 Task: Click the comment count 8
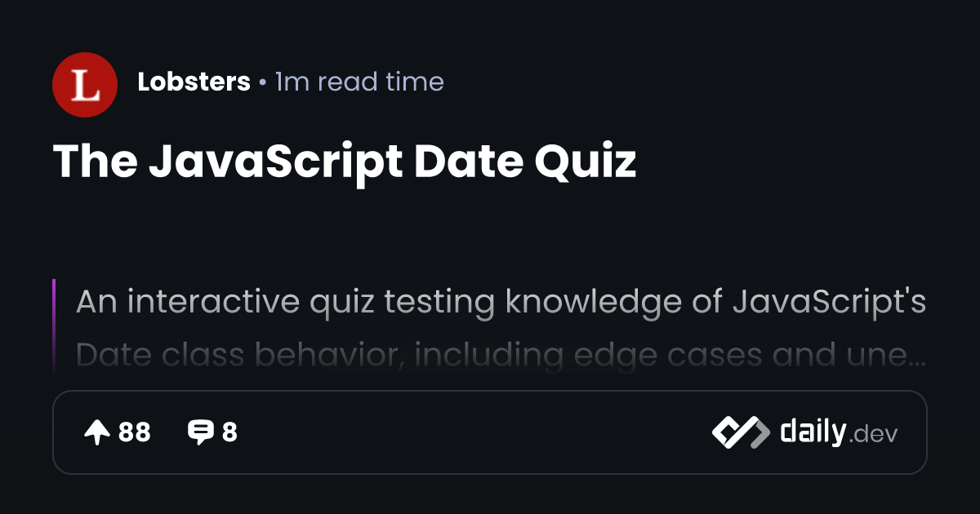click(229, 432)
